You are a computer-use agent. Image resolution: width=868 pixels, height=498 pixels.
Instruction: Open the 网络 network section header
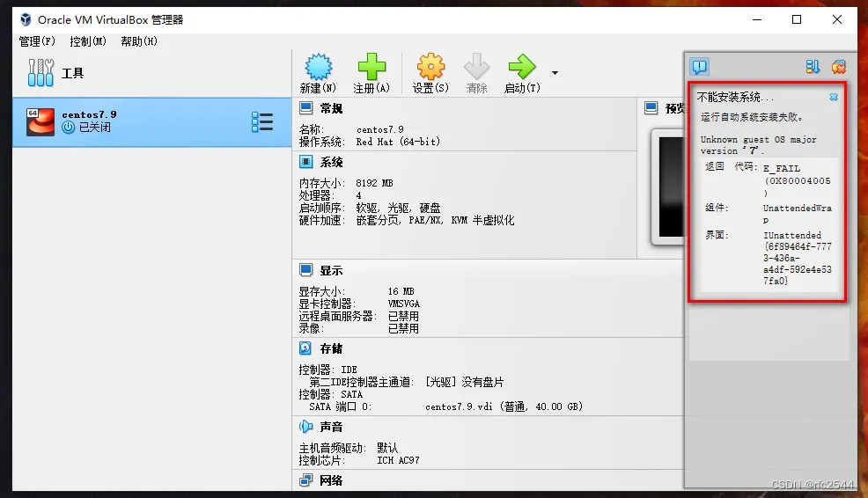point(331,480)
